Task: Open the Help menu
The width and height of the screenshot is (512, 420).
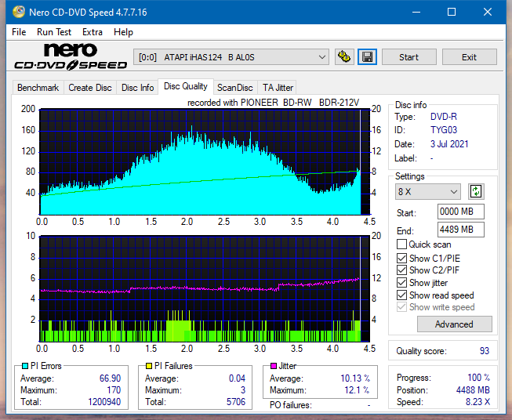Action: (x=123, y=32)
